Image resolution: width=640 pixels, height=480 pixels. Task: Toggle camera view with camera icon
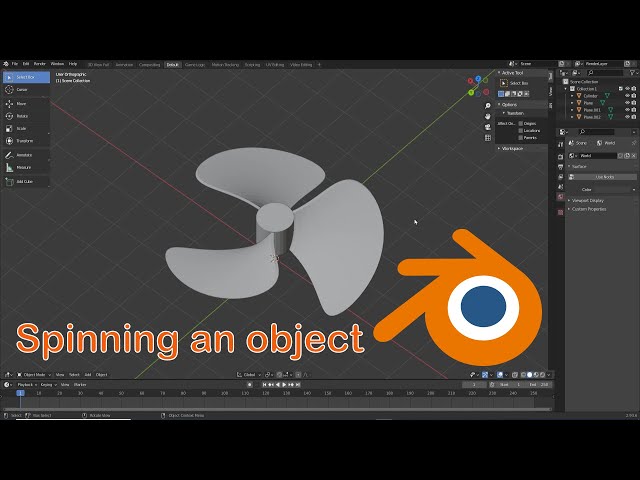click(x=488, y=127)
